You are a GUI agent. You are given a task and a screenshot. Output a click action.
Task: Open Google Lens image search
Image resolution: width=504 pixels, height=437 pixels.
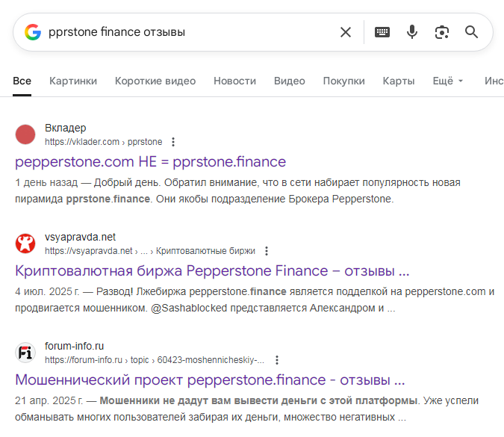442,32
